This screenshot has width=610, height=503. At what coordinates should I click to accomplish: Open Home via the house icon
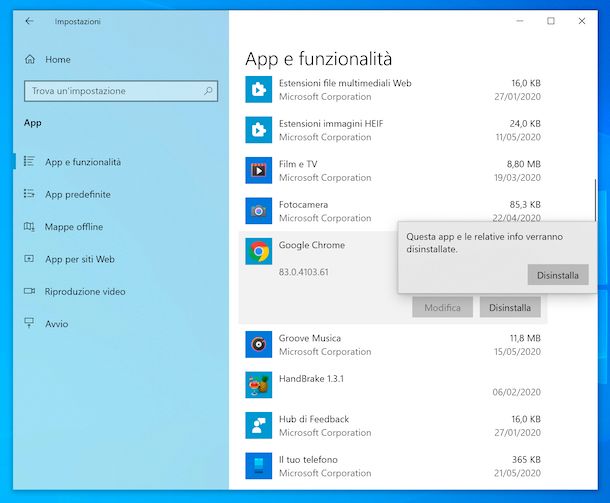(x=30, y=60)
